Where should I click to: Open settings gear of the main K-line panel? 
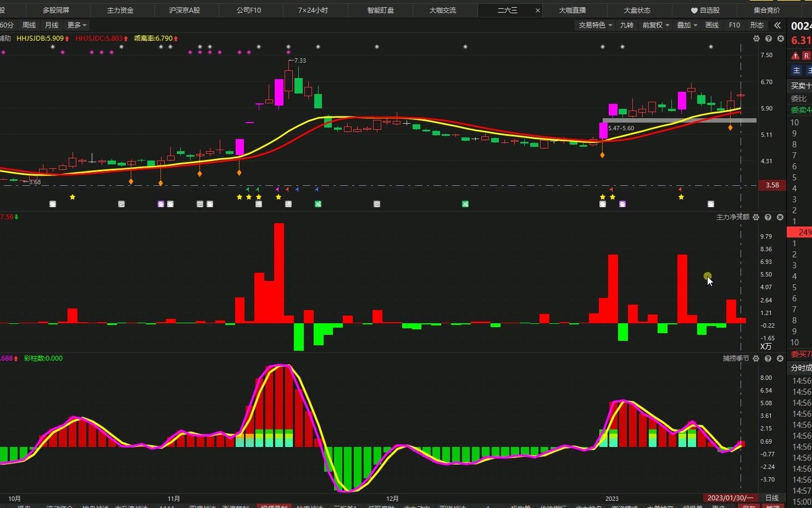coord(757,38)
